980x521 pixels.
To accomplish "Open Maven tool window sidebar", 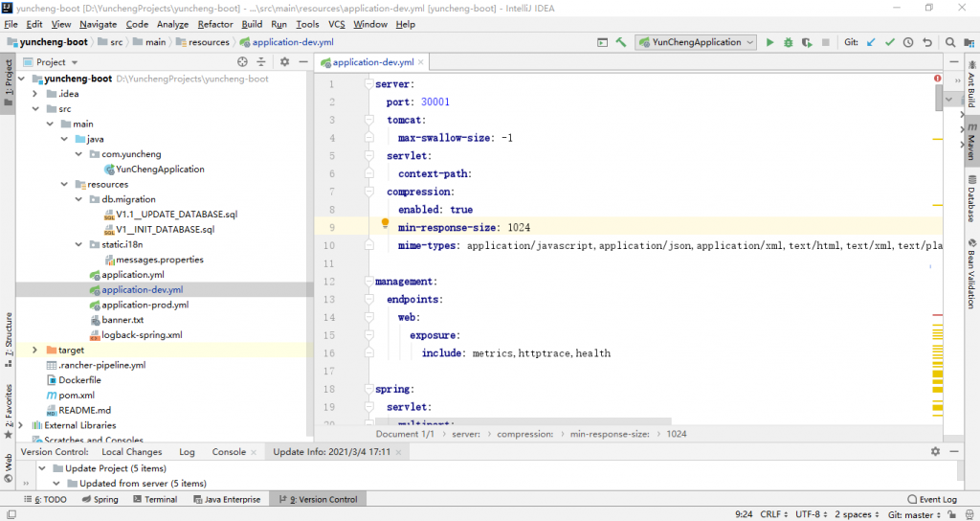I will [x=972, y=142].
